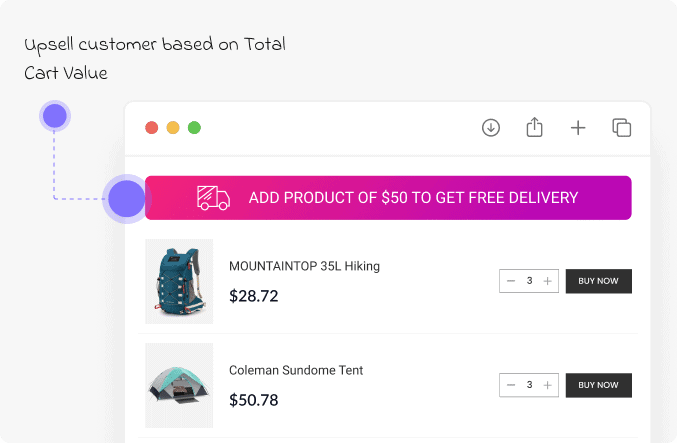Click the delivery truck icon in banner
677x443 pixels.
pos(213,198)
